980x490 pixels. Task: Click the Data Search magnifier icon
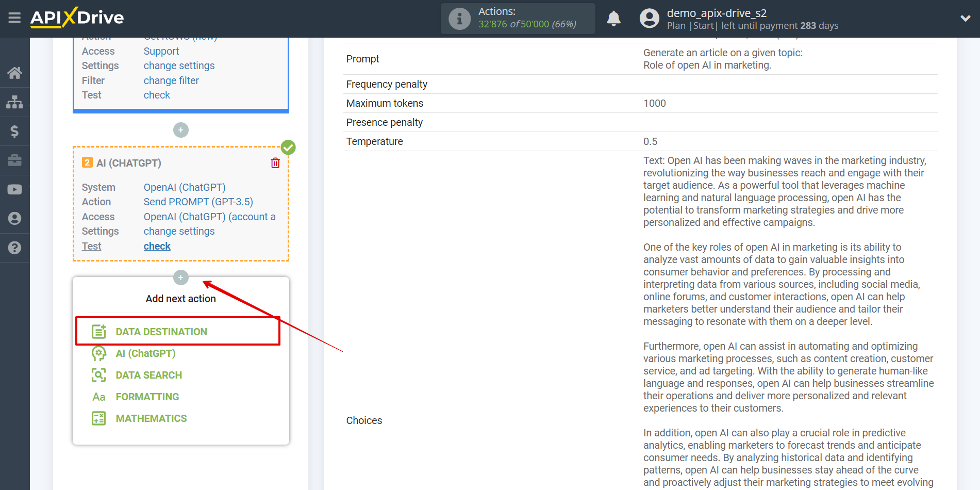click(x=99, y=375)
